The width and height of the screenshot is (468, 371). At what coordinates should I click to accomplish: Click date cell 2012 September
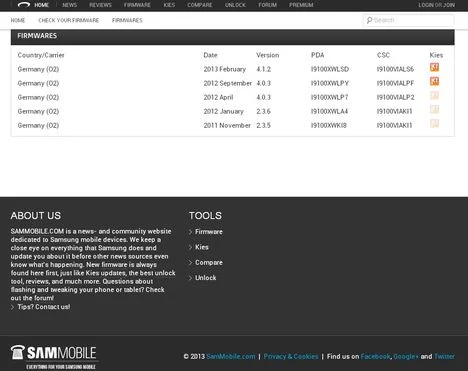(x=228, y=83)
